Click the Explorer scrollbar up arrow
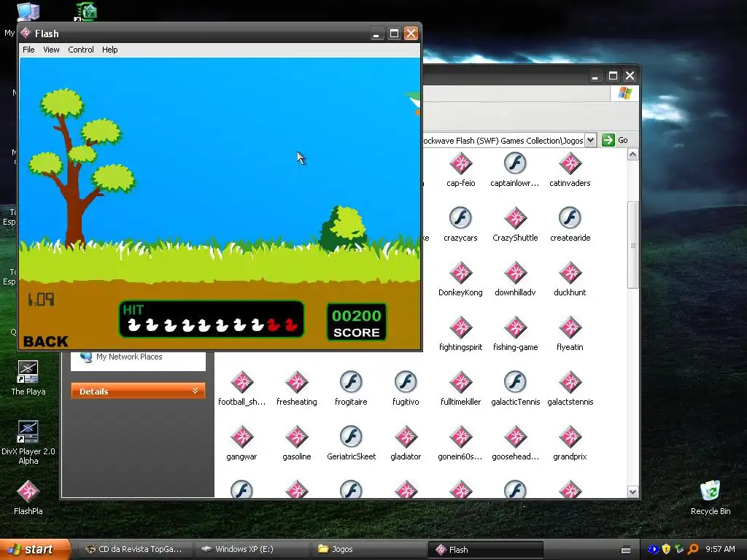The width and height of the screenshot is (747, 560). [x=632, y=155]
